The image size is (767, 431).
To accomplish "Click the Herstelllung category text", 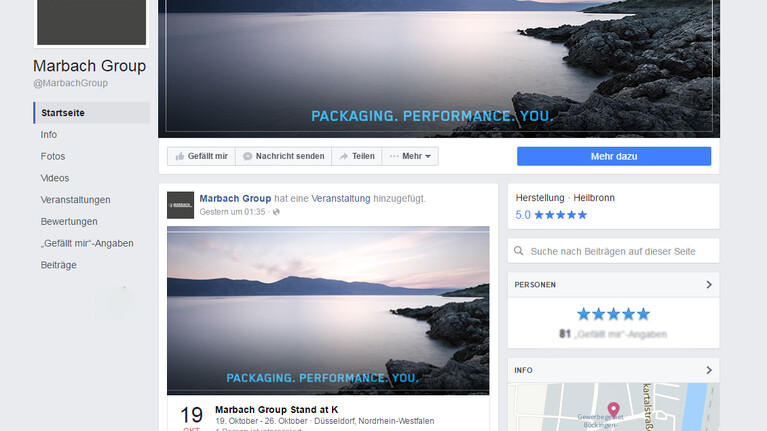I will tap(540, 198).
